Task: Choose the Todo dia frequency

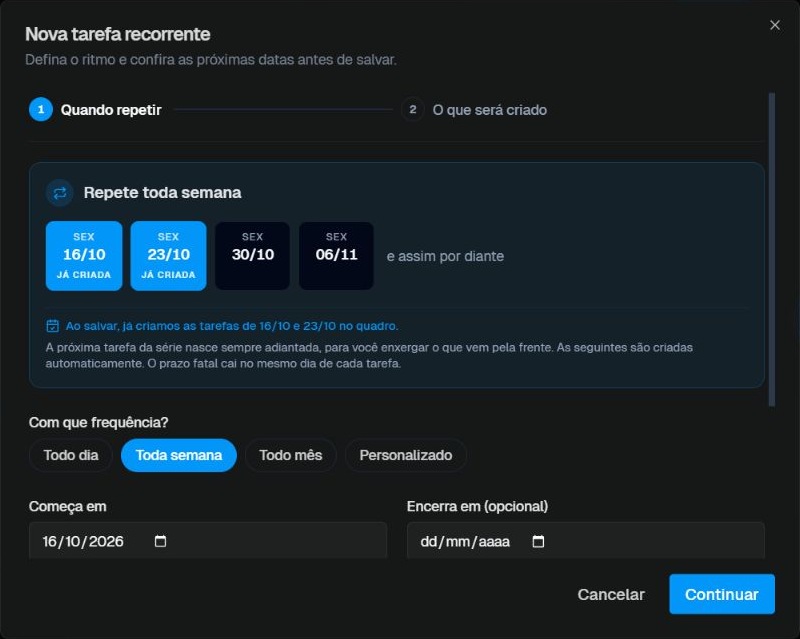Action: point(71,455)
